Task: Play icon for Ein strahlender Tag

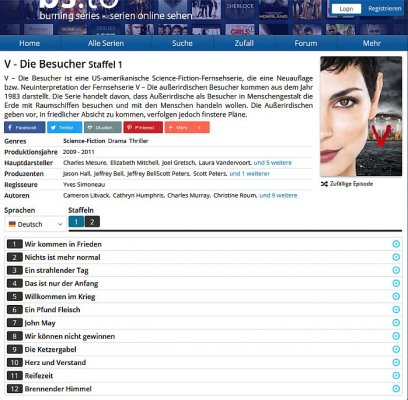Action: (396, 270)
